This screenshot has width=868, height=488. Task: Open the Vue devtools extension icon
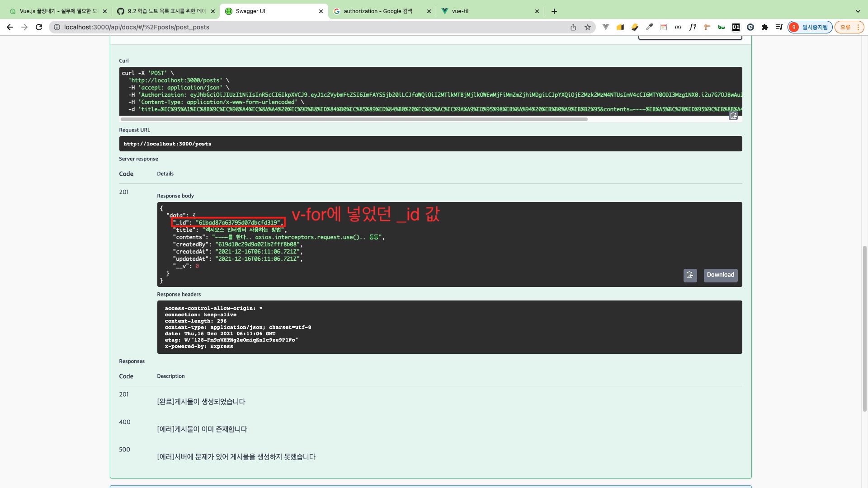(606, 27)
